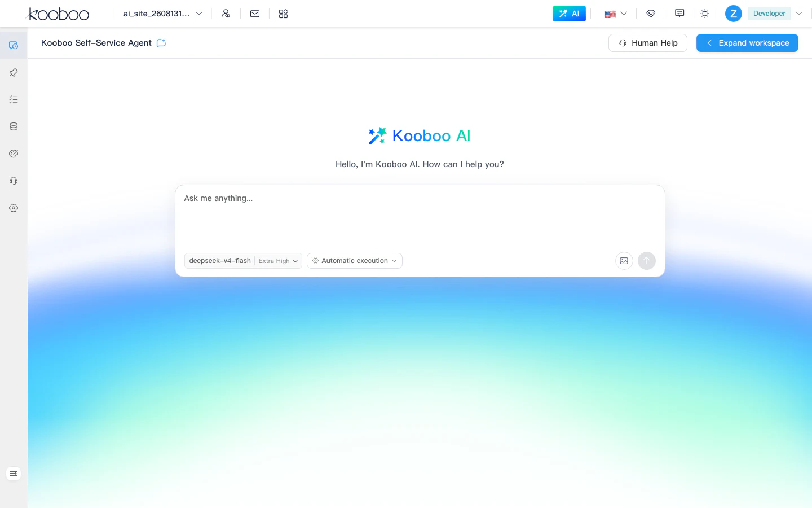Open the apps grid icon
Viewport: 812px width, 508px height.
pyautogui.click(x=284, y=14)
